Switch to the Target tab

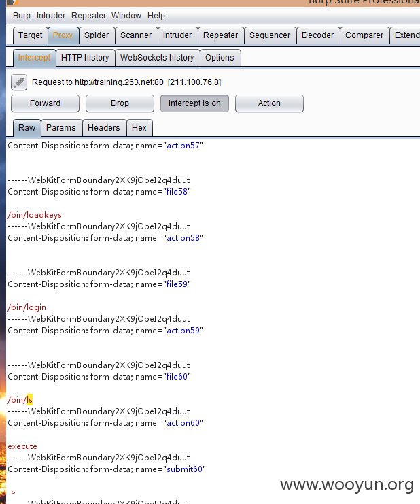(30, 35)
